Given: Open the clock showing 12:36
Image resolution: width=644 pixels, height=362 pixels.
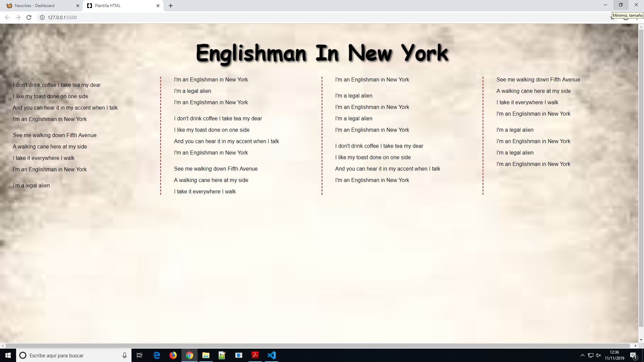Looking at the screenshot, I should point(614,355).
